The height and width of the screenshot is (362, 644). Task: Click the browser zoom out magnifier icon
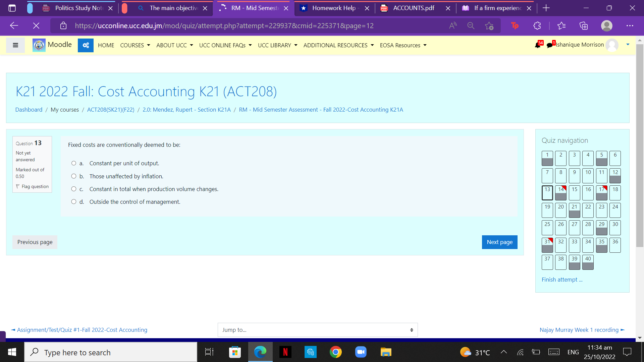point(471,26)
